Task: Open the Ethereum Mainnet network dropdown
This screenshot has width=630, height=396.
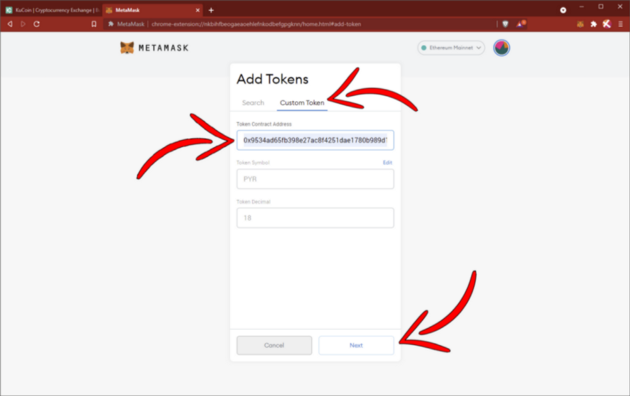Action: pos(451,48)
